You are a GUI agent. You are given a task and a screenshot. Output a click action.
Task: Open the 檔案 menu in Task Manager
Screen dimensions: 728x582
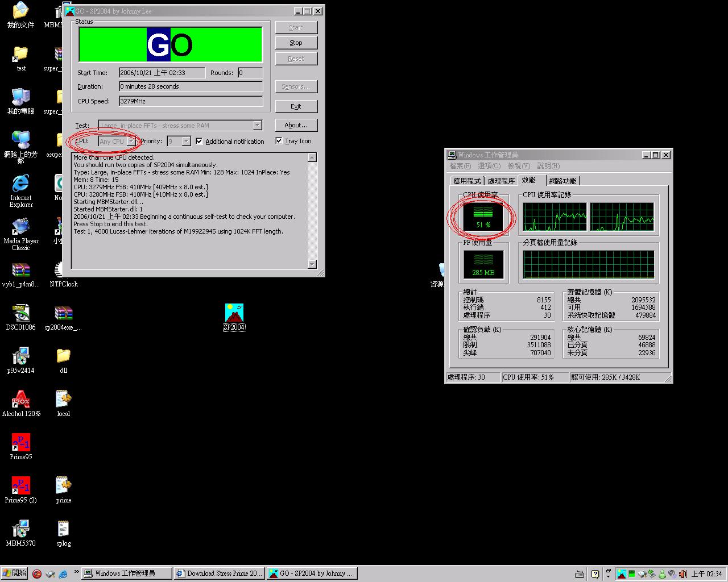pyautogui.click(x=460, y=166)
